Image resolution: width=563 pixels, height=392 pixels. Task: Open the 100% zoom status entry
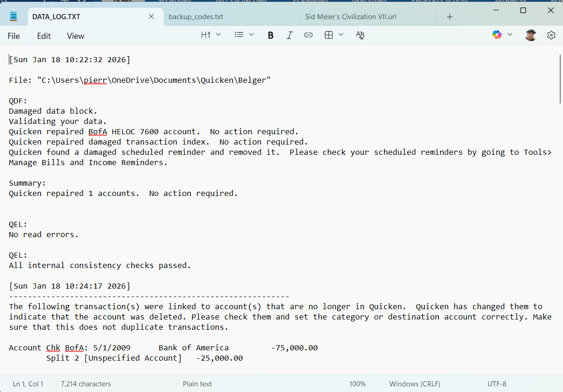358,384
